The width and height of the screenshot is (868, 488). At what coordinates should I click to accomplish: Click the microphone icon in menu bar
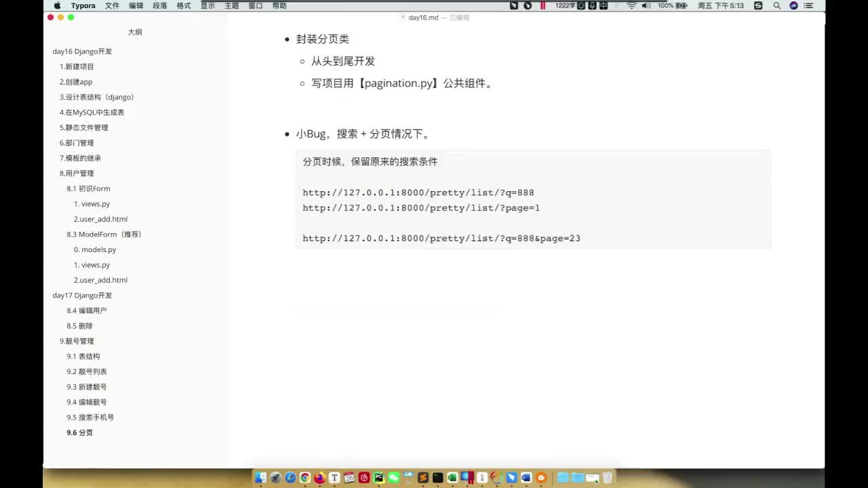point(592,5)
